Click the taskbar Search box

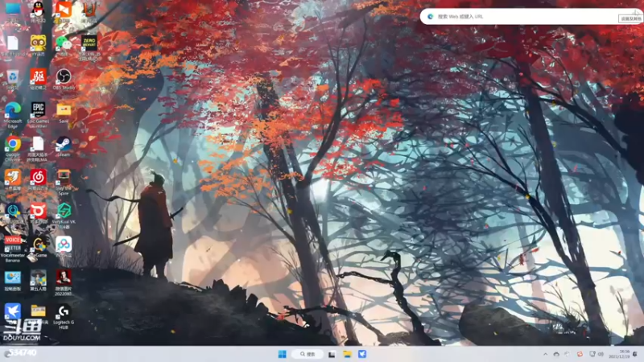[x=307, y=354]
